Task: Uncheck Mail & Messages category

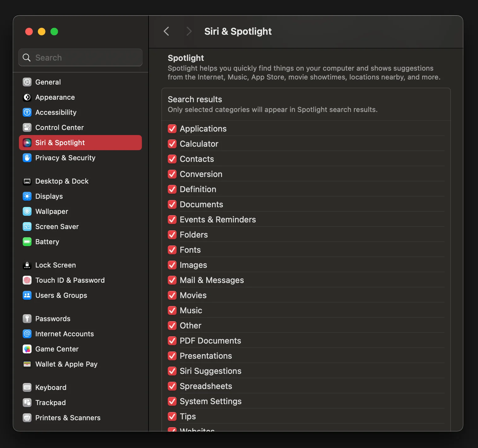Action: pyautogui.click(x=172, y=280)
